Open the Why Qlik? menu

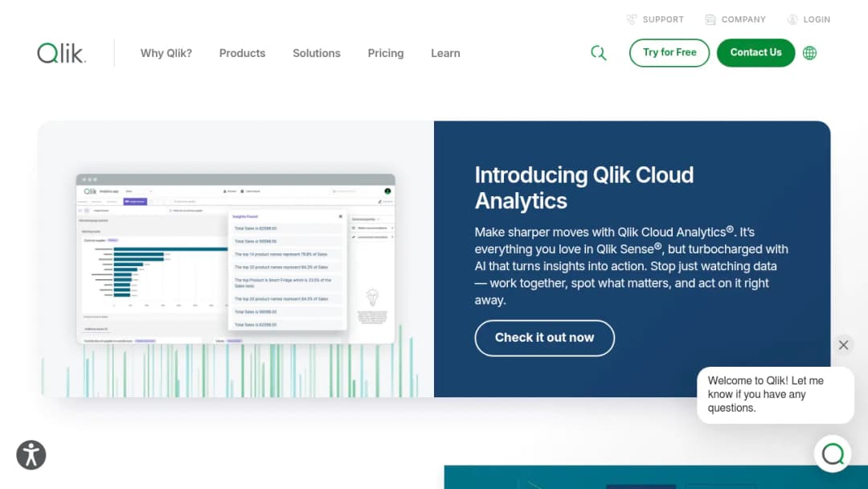point(166,53)
